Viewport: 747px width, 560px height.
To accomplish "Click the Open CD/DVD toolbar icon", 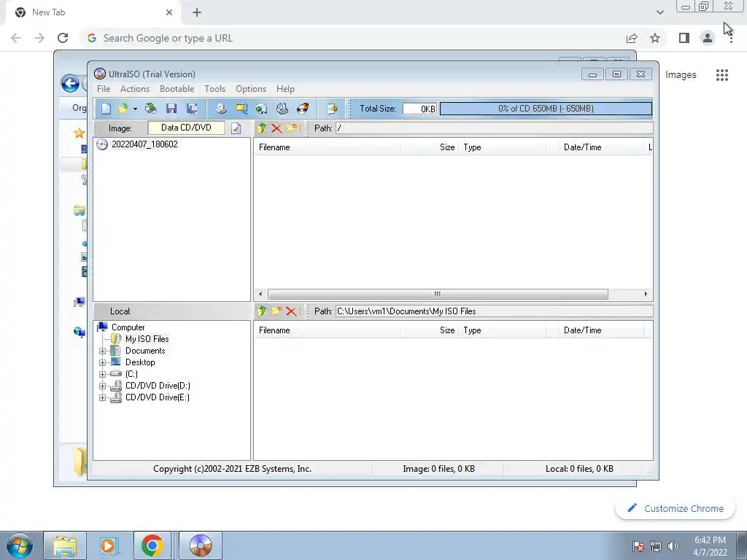I will point(150,109).
